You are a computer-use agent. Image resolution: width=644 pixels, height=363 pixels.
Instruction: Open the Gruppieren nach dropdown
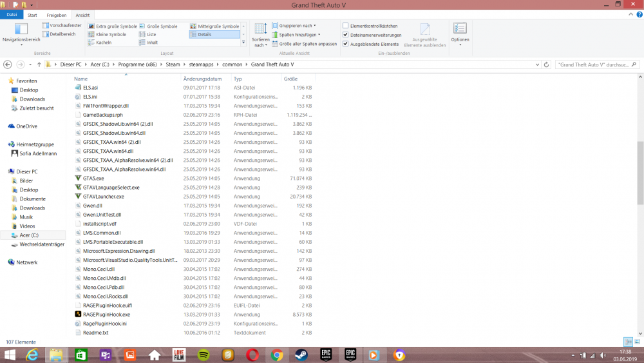tap(294, 26)
